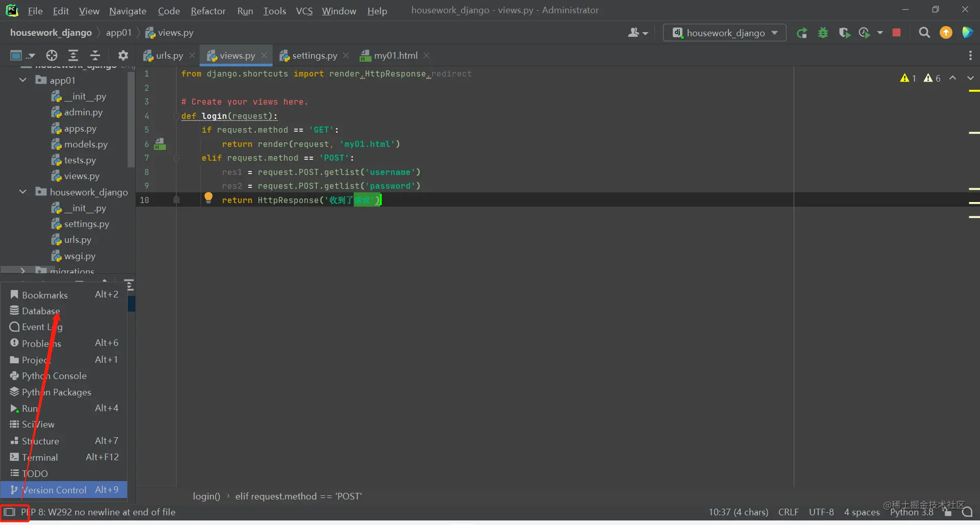This screenshot has height=525, width=980.
Task: Open the File menu
Action: point(35,11)
